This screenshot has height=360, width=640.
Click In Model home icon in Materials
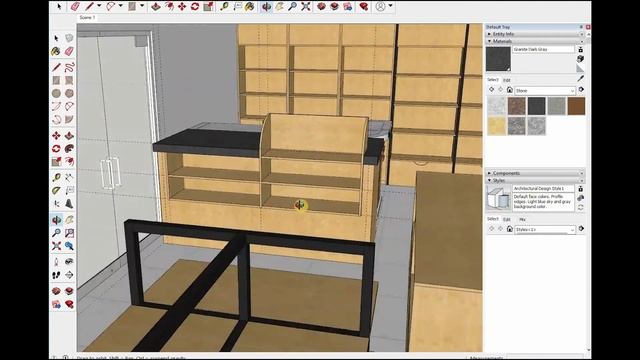(x=509, y=90)
